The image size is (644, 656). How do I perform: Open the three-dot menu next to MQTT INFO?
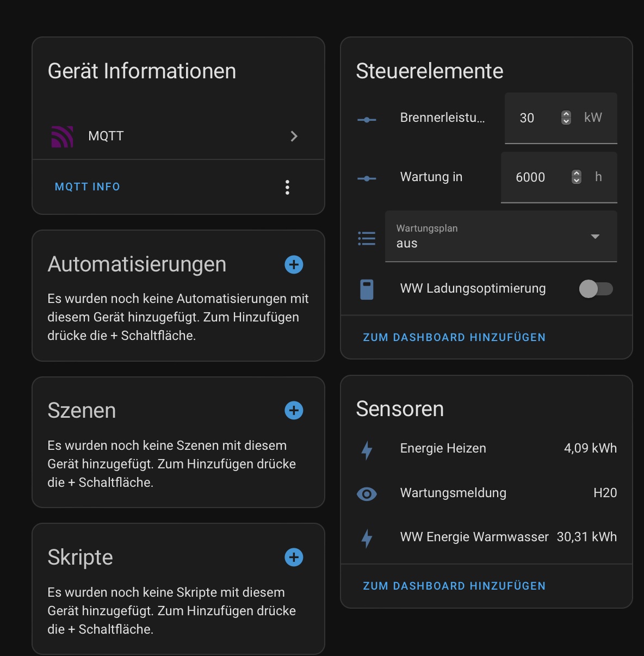[287, 187]
